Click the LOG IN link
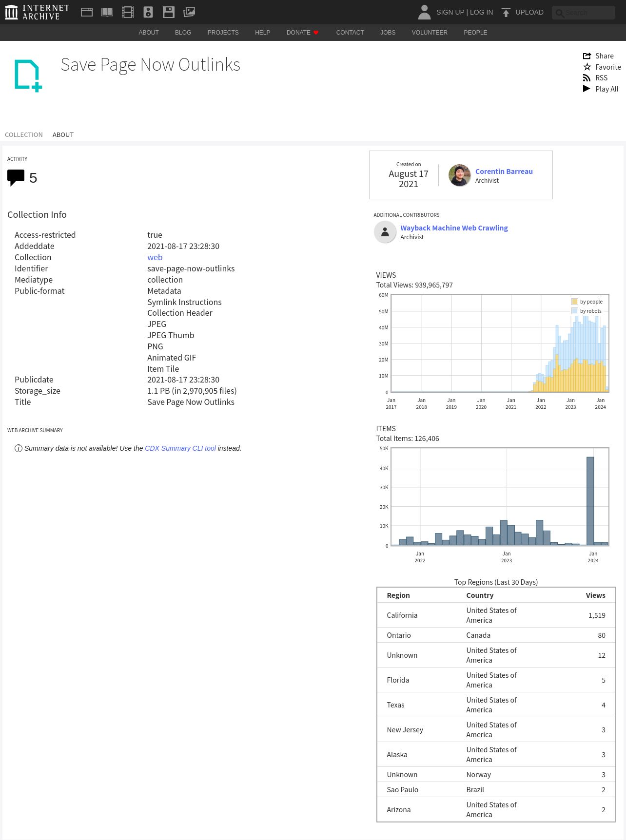Screen dimensions: 626x840 [481, 12]
